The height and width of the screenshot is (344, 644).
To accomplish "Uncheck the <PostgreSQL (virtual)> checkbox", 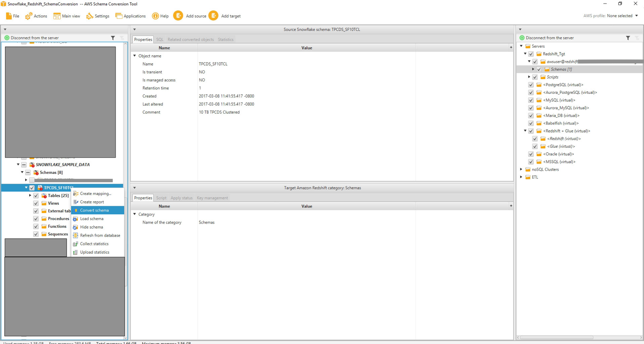I will pos(531,84).
